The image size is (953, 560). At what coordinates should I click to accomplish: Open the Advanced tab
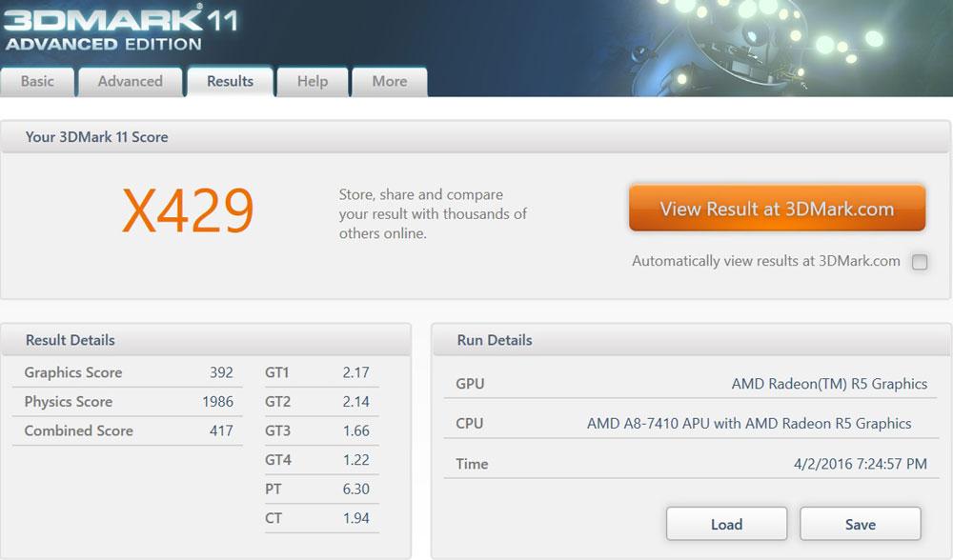pos(131,82)
